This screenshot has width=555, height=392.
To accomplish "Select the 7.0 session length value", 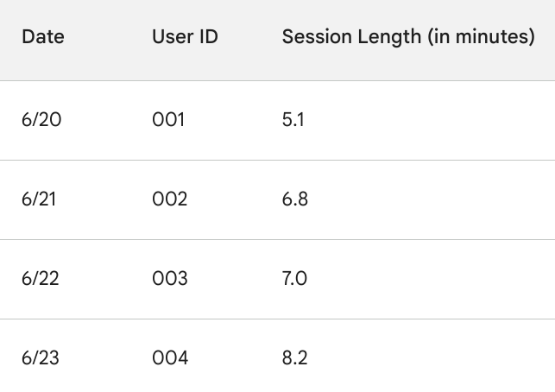I will pos(294,279).
